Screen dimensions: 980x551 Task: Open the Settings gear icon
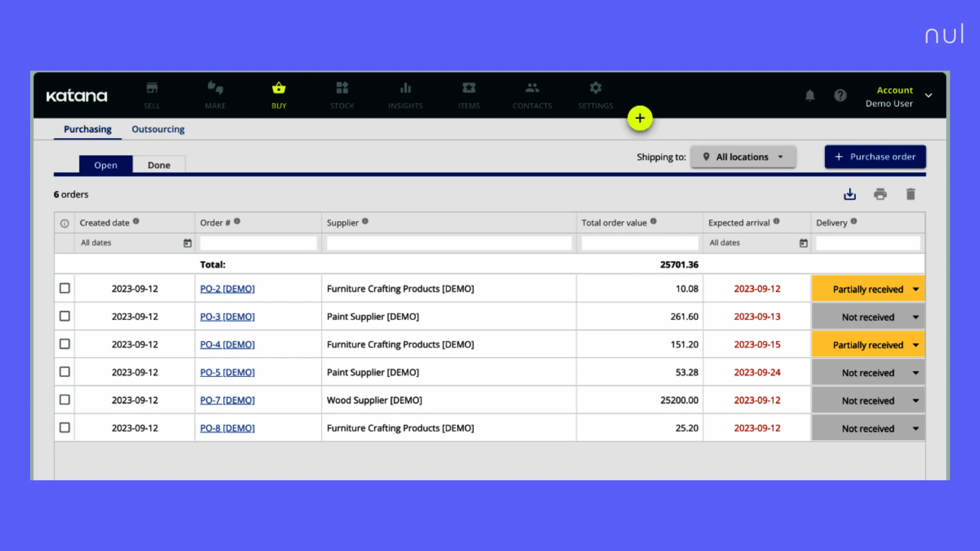click(596, 88)
